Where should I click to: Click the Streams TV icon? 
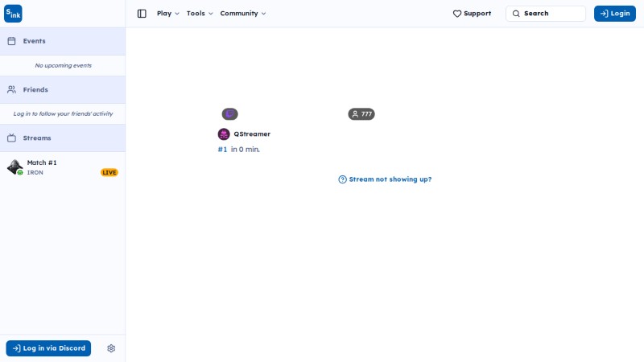[x=11, y=138]
